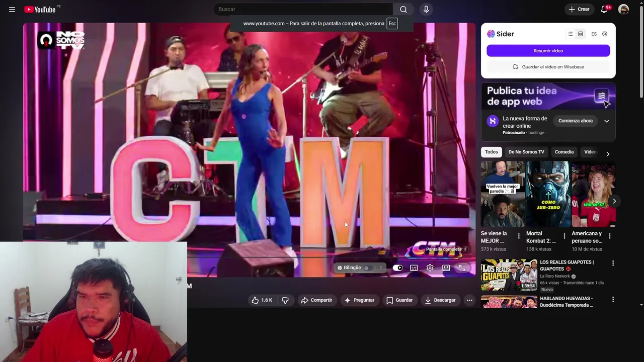Viewport: 644px width, 362px height.
Task: Save video with Guardar en Wisebase
Action: pos(548,67)
